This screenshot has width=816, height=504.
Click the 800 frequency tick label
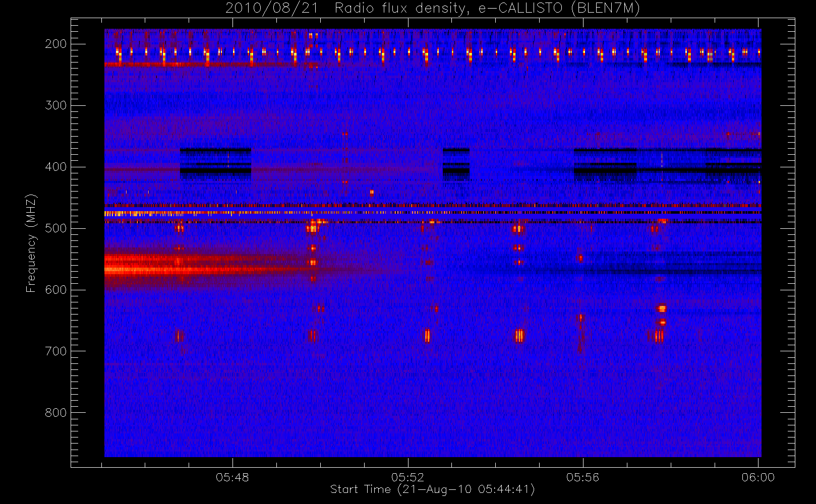coord(55,413)
